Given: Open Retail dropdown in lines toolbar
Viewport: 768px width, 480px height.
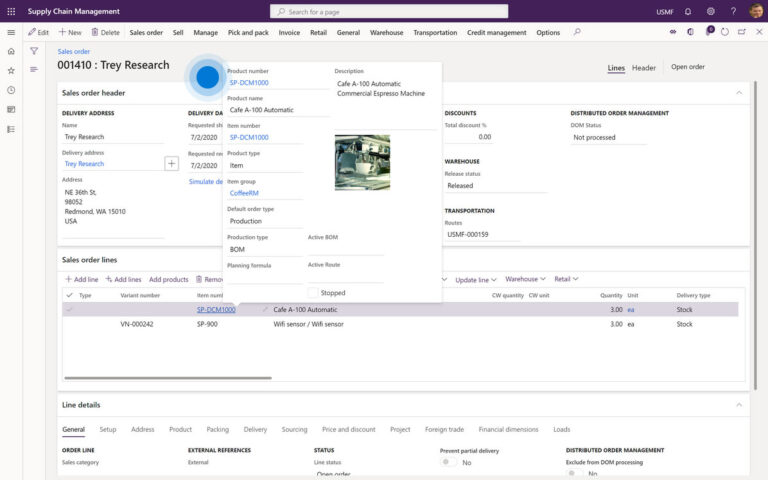Looking at the screenshot, I should tap(566, 279).
